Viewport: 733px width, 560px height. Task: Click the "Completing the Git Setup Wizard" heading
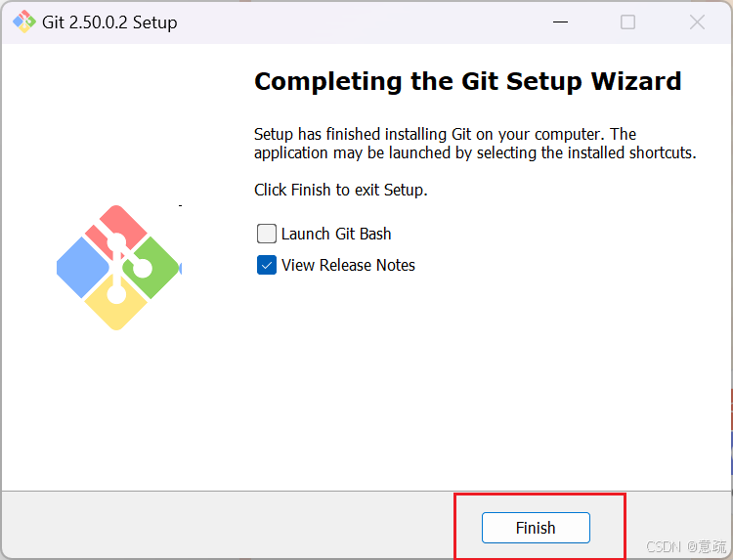click(x=467, y=80)
